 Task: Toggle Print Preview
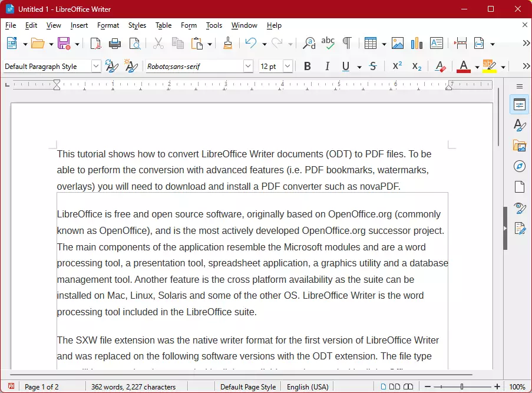(x=135, y=44)
